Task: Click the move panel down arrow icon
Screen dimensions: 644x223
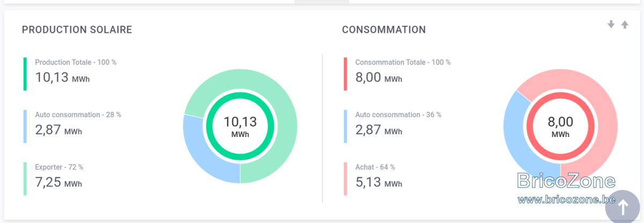Action: pyautogui.click(x=611, y=24)
